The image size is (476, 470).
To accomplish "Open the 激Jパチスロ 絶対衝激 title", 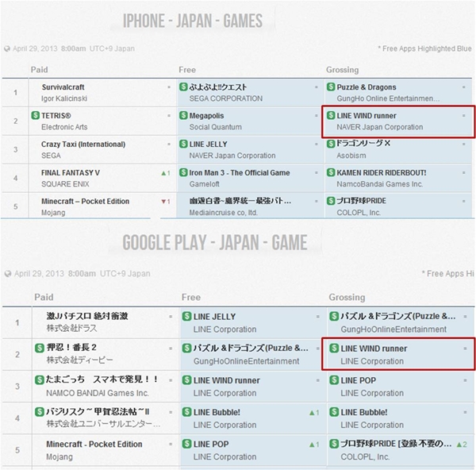I will pyautogui.click(x=87, y=316).
